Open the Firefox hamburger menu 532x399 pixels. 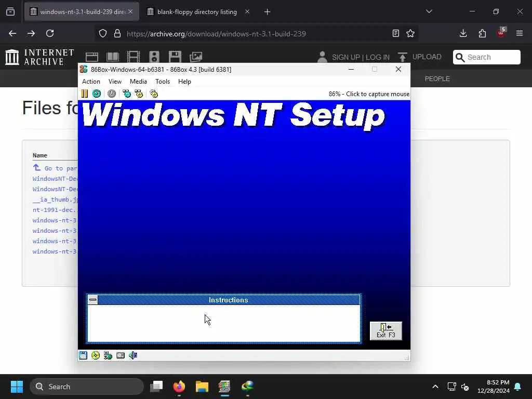point(520,33)
